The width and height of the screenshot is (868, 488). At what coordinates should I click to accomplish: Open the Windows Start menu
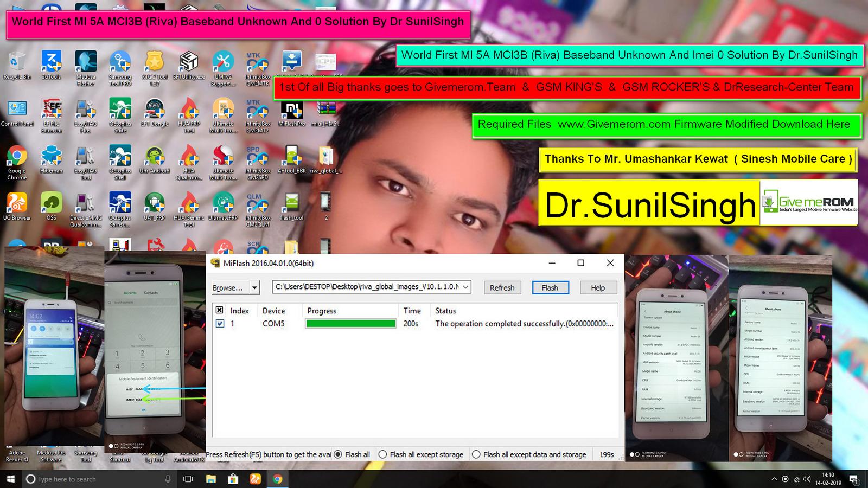coord(10,479)
